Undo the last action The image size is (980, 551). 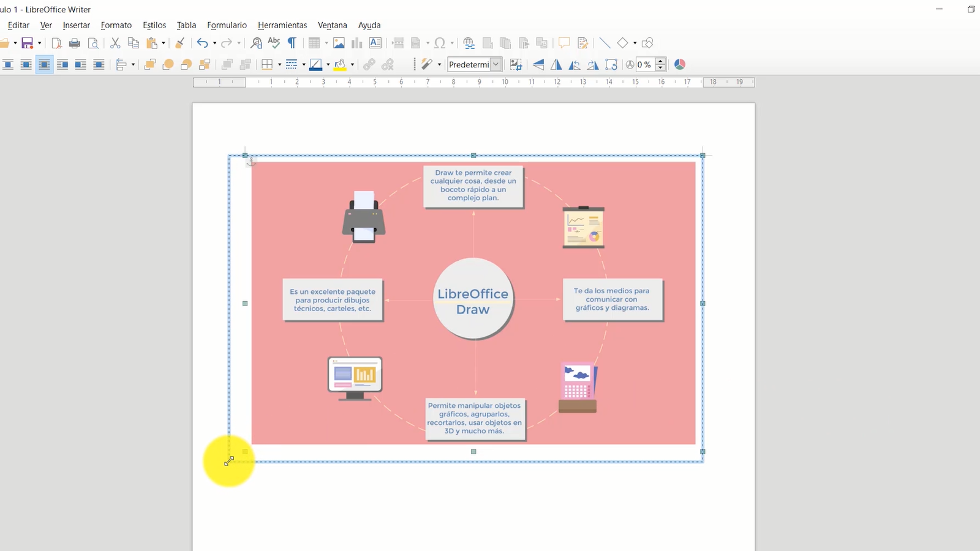pos(202,43)
